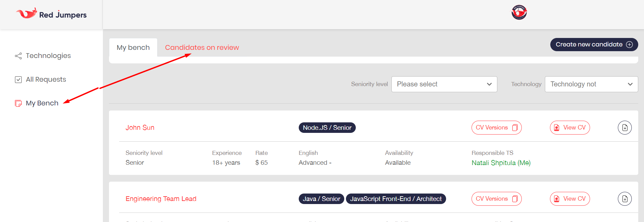
Task: Download Engineering Team Lead's CV file
Action: pyautogui.click(x=625, y=199)
